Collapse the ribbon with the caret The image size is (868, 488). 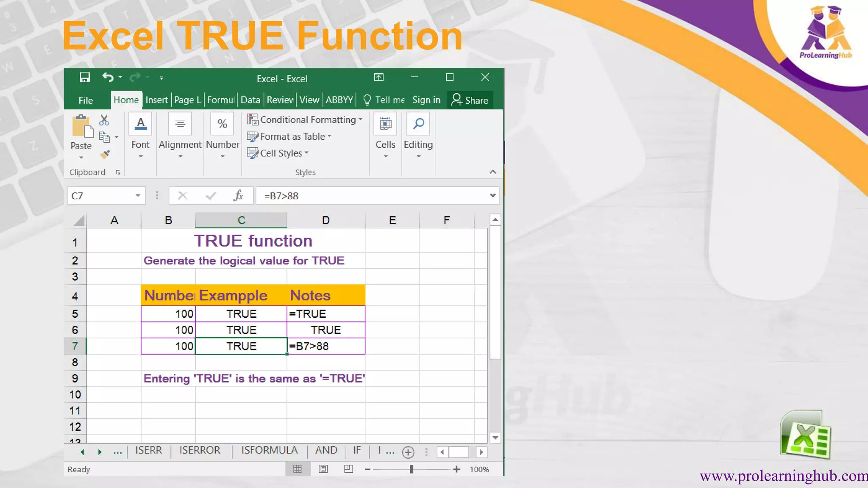click(493, 172)
